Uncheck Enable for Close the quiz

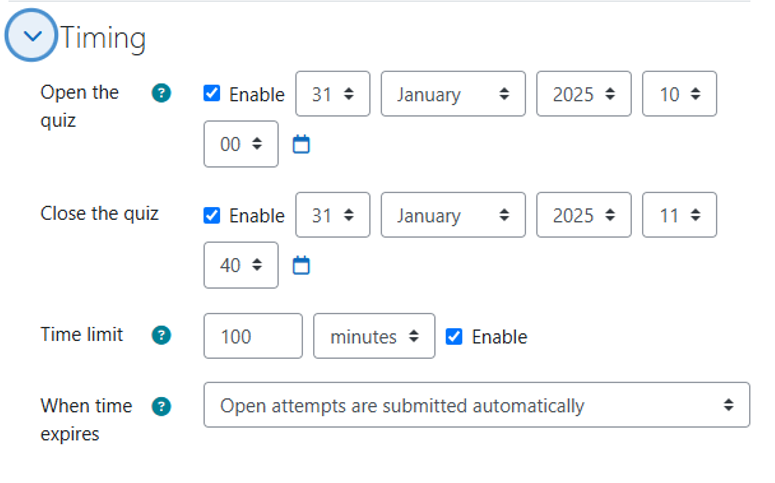click(x=212, y=215)
